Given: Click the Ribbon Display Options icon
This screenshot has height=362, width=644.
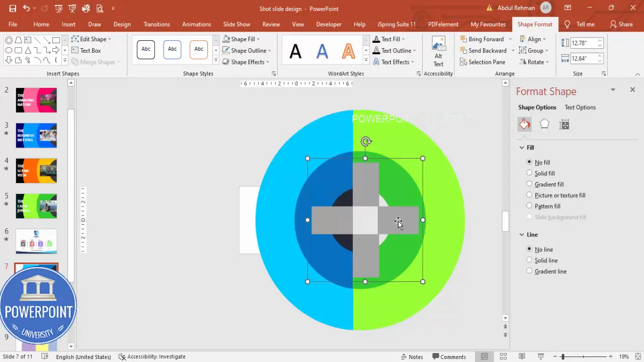Looking at the screenshot, I should point(568,8).
